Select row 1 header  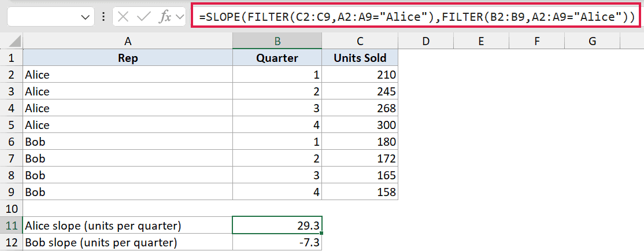click(11, 57)
